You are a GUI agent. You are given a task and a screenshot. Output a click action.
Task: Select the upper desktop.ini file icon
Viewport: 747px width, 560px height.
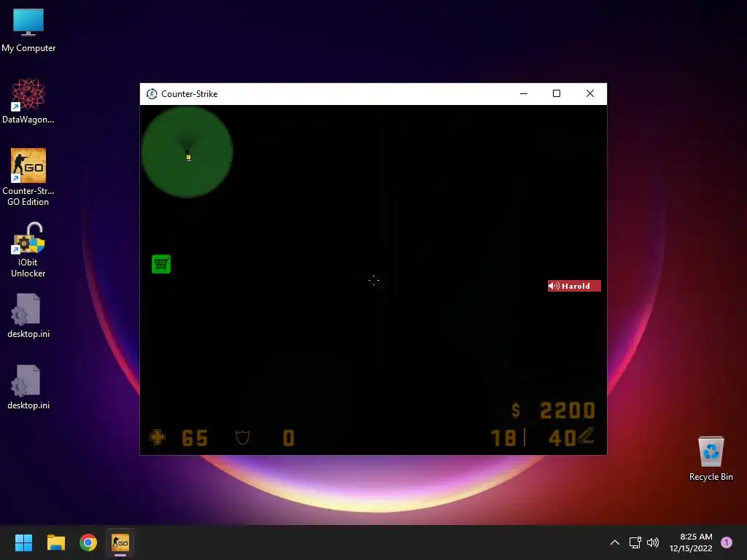[x=28, y=316]
